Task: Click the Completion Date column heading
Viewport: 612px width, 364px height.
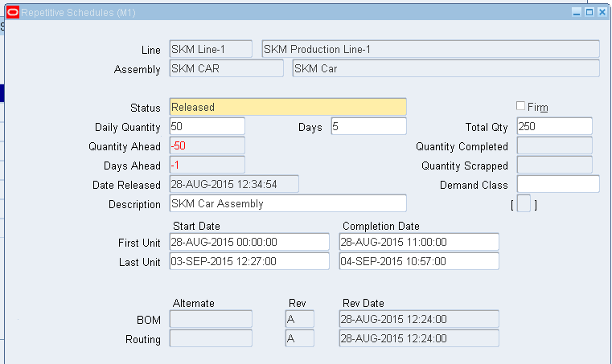Action: click(x=381, y=227)
